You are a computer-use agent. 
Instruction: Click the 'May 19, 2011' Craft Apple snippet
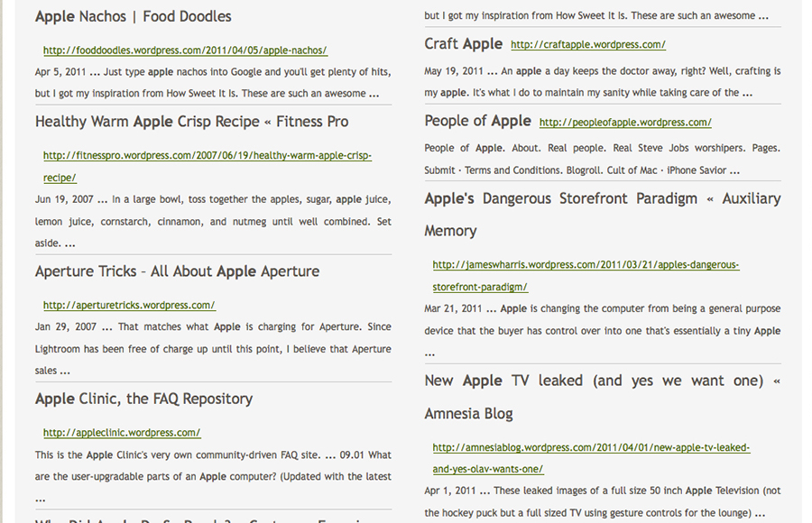[x=603, y=82]
